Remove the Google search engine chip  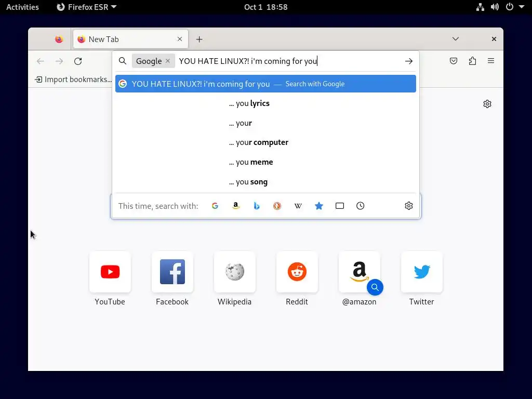pyautogui.click(x=168, y=61)
